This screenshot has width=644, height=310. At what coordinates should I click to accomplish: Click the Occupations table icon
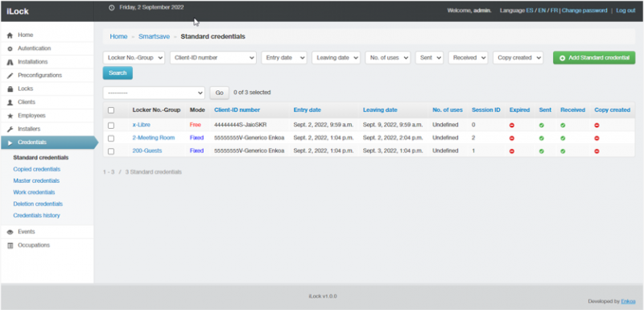tap(10, 246)
